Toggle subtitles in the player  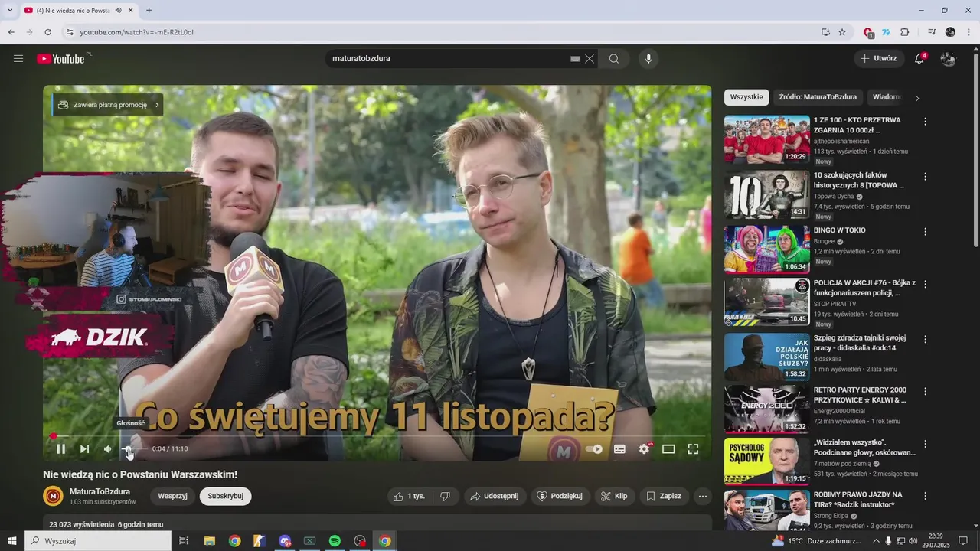pos(619,449)
